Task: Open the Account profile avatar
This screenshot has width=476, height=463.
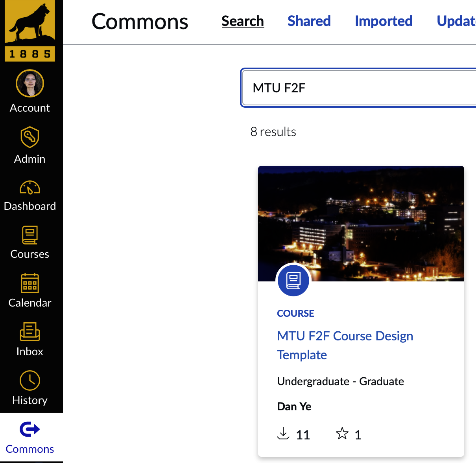Action: pyautogui.click(x=30, y=83)
